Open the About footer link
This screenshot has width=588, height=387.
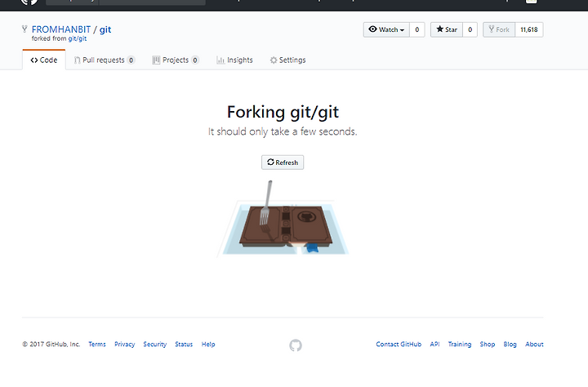pos(534,345)
